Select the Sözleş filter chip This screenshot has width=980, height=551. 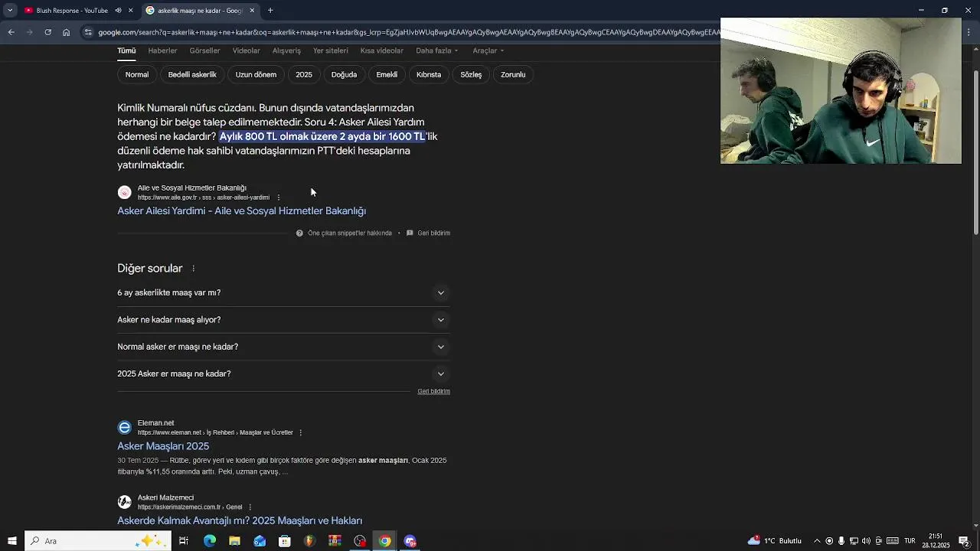point(471,74)
